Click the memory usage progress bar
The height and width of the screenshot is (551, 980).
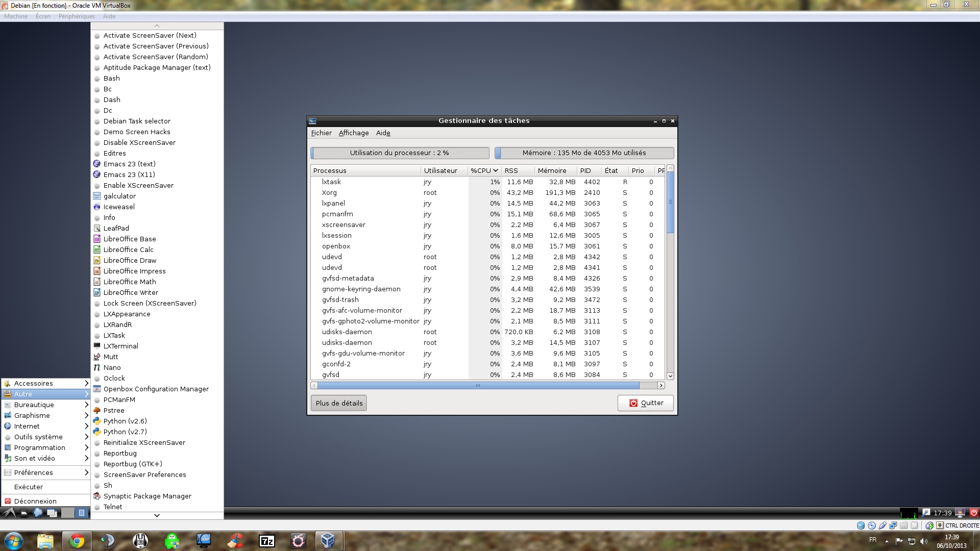point(584,153)
